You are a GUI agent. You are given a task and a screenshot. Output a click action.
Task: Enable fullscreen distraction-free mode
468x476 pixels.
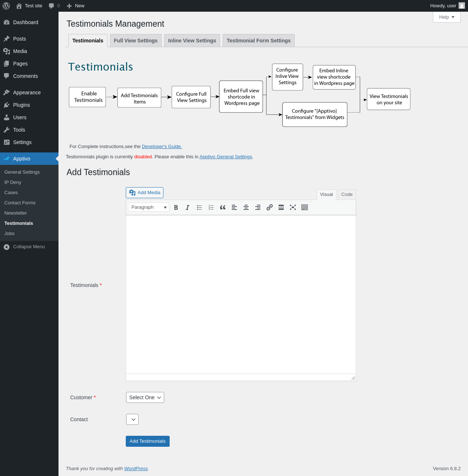point(293,207)
